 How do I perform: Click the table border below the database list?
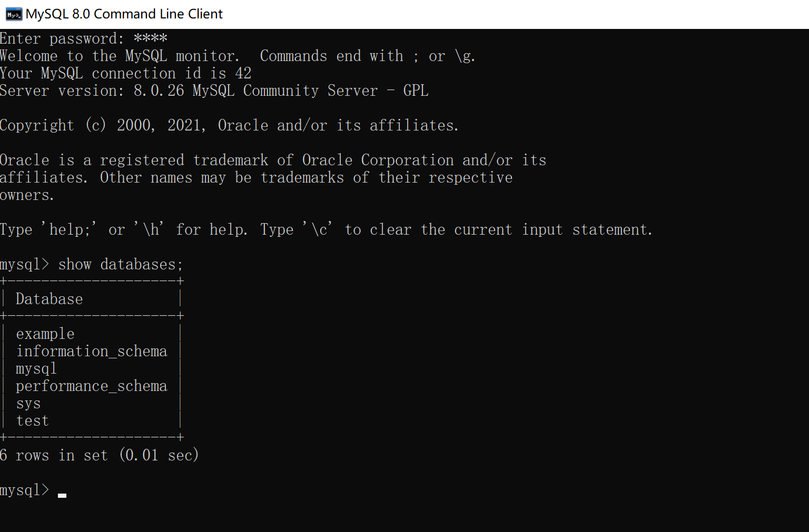click(92, 437)
